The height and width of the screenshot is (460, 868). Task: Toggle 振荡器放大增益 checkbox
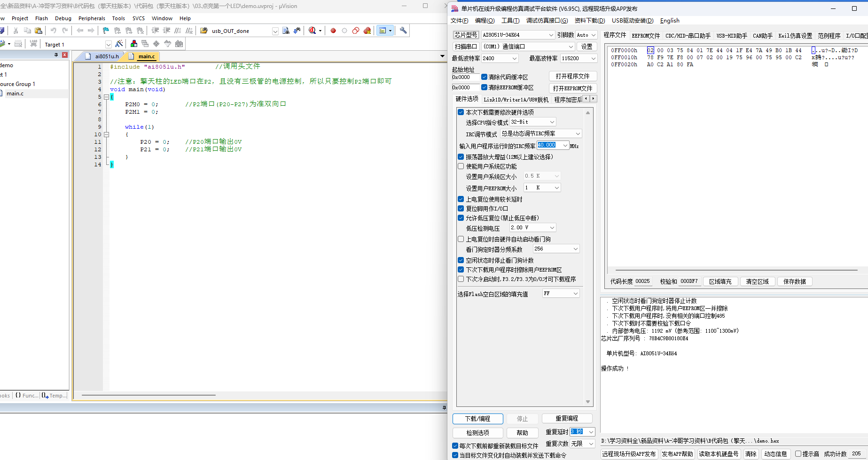tap(461, 157)
